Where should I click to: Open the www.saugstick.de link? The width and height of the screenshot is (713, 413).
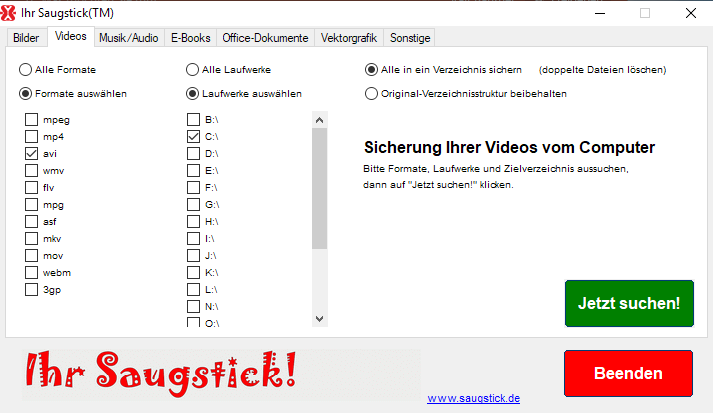coord(473,398)
